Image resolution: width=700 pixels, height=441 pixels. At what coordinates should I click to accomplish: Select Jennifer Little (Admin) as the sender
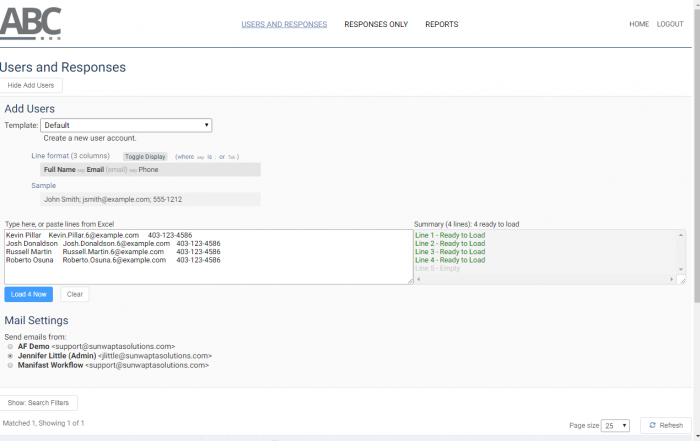pyautogui.click(x=10, y=356)
